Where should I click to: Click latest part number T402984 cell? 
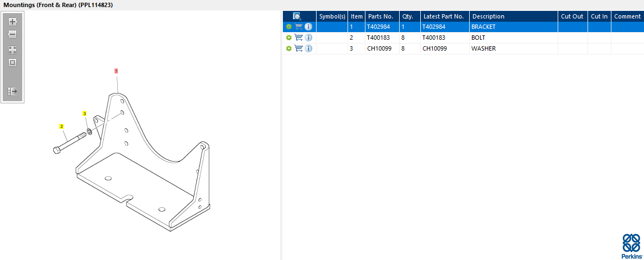click(x=445, y=27)
